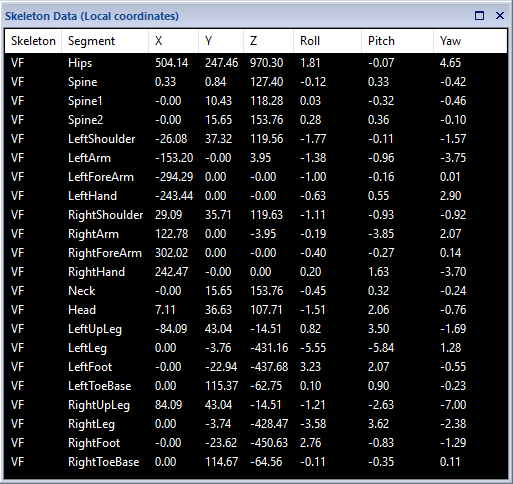Close the Skeleton Data panel
The width and height of the screenshot is (513, 484).
[500, 16]
